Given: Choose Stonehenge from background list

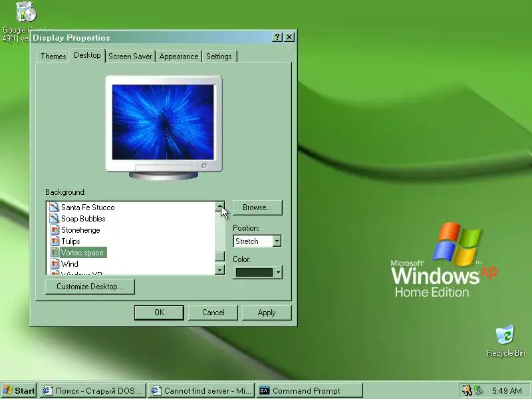Looking at the screenshot, I should pos(80,230).
